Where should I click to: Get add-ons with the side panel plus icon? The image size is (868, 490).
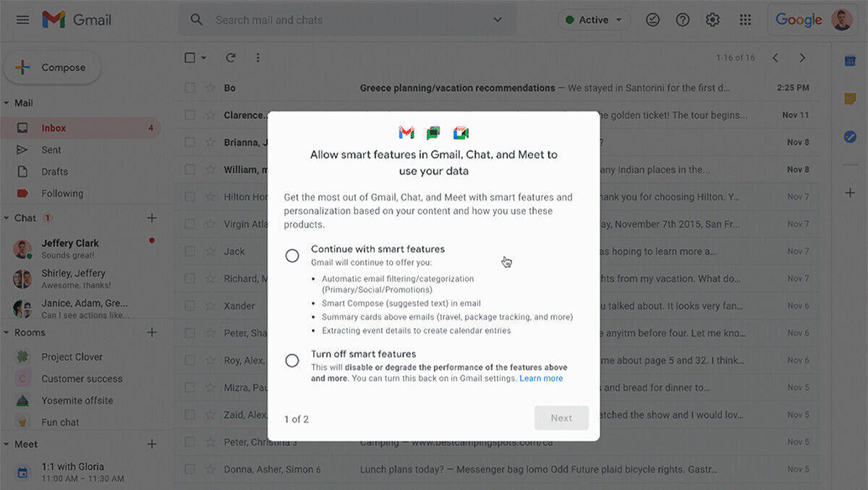[851, 193]
